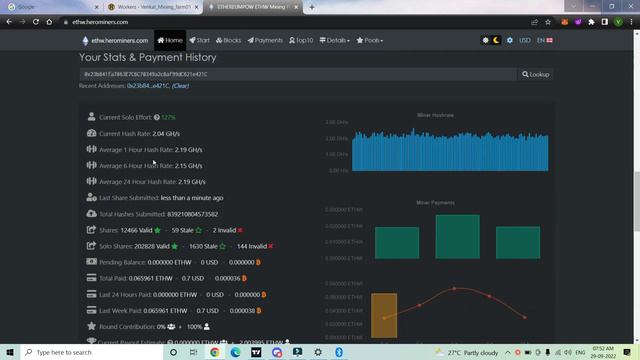Screen dimensions: 640x360
Task: Open the Chrome three-dot menu
Action: click(x=631, y=22)
